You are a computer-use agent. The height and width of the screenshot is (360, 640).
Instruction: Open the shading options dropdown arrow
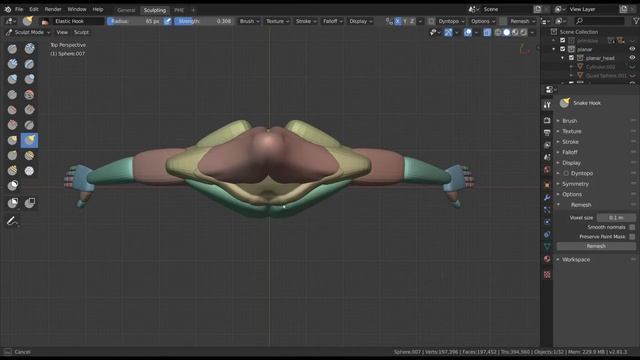pos(532,32)
